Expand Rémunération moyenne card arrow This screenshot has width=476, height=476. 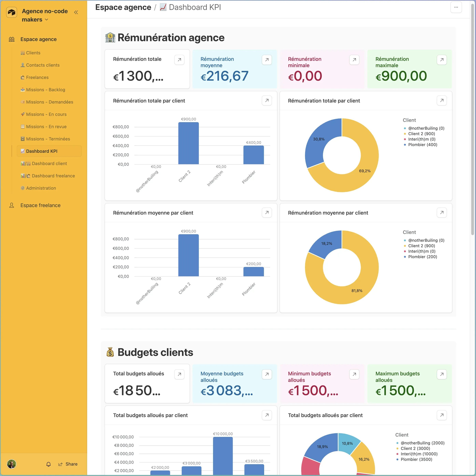[x=267, y=60]
